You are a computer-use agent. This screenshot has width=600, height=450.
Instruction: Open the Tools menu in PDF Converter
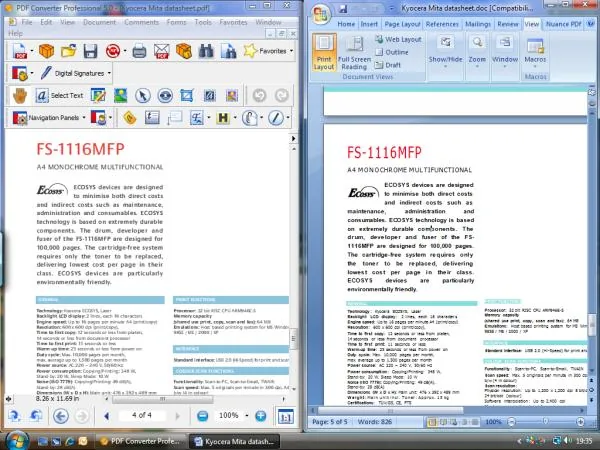point(203,22)
